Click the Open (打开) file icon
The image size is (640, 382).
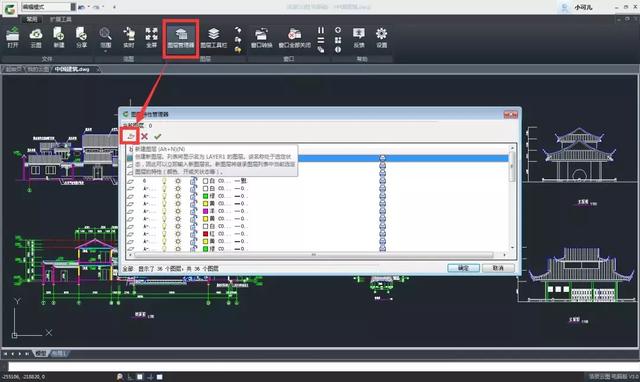pos(13,38)
